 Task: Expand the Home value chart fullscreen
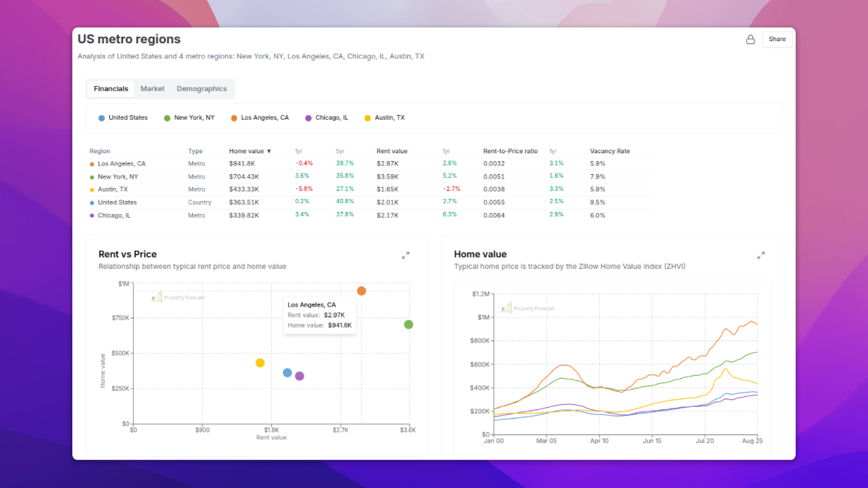[761, 255]
